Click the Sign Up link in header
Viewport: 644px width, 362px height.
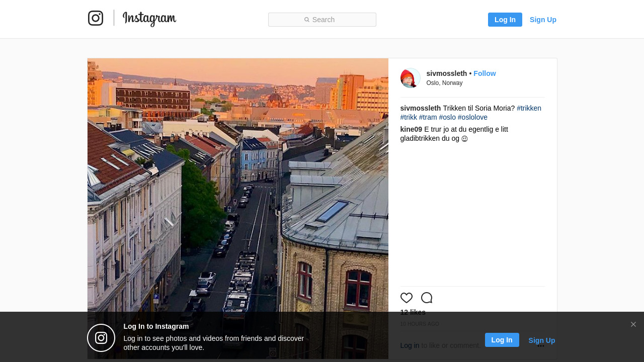[543, 20]
